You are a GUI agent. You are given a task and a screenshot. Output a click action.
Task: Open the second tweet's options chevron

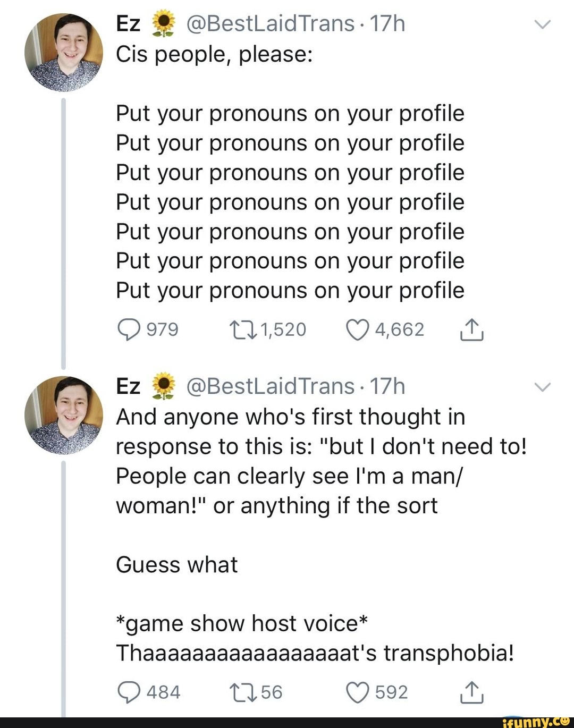point(542,387)
